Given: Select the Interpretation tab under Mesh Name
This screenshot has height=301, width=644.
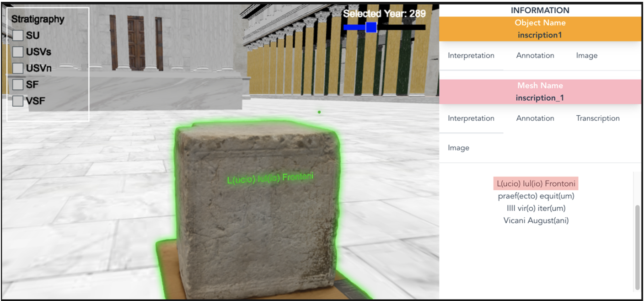Looking at the screenshot, I should coord(471,118).
